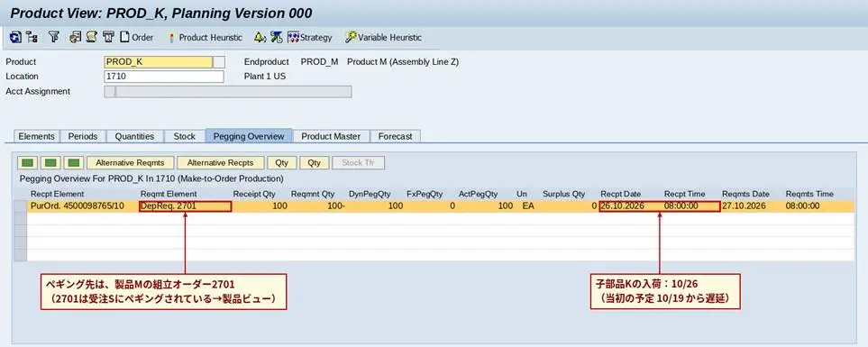868x347 pixels.
Task: Click the filter funnel toolbar icon
Action: coord(54,37)
